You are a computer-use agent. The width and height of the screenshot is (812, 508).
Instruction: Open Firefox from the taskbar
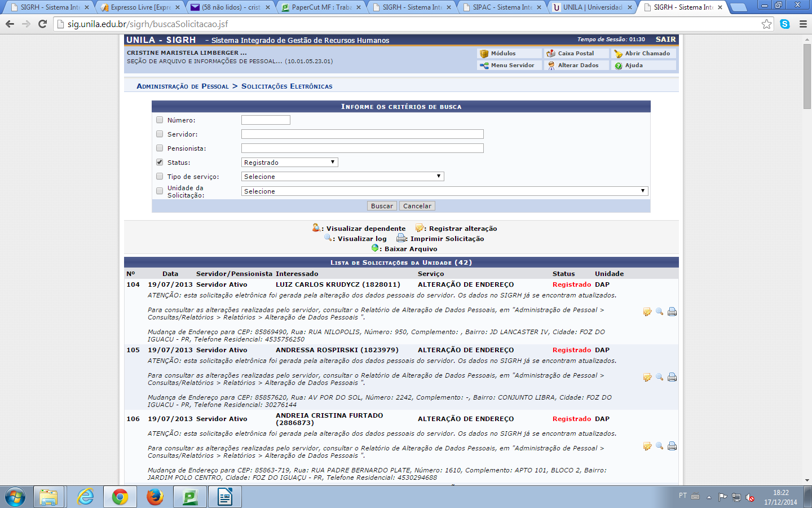tap(155, 497)
